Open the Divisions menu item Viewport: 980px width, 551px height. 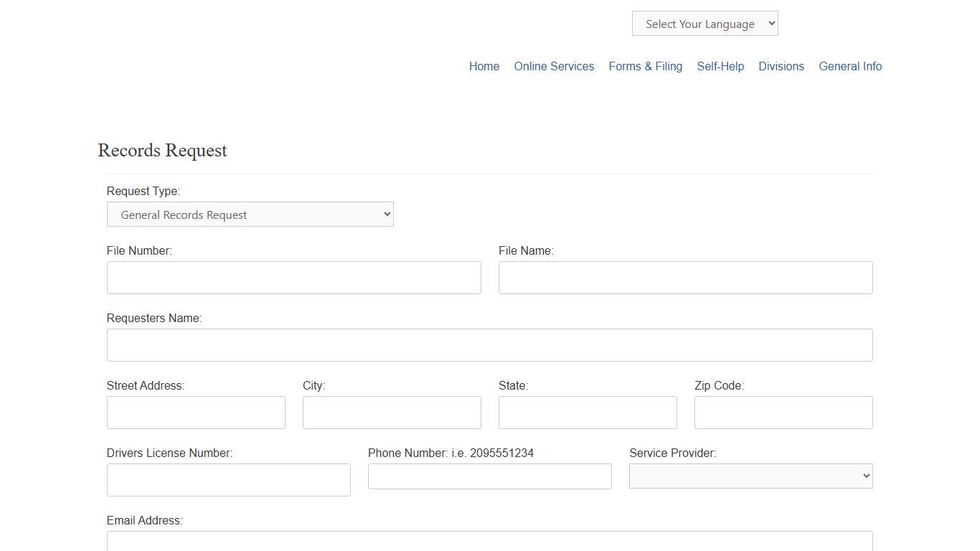click(781, 66)
